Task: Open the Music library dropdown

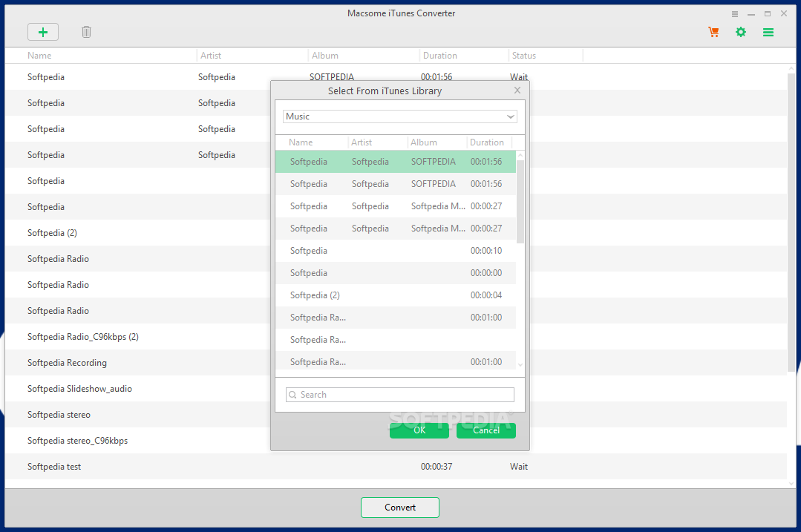Action: (x=400, y=116)
